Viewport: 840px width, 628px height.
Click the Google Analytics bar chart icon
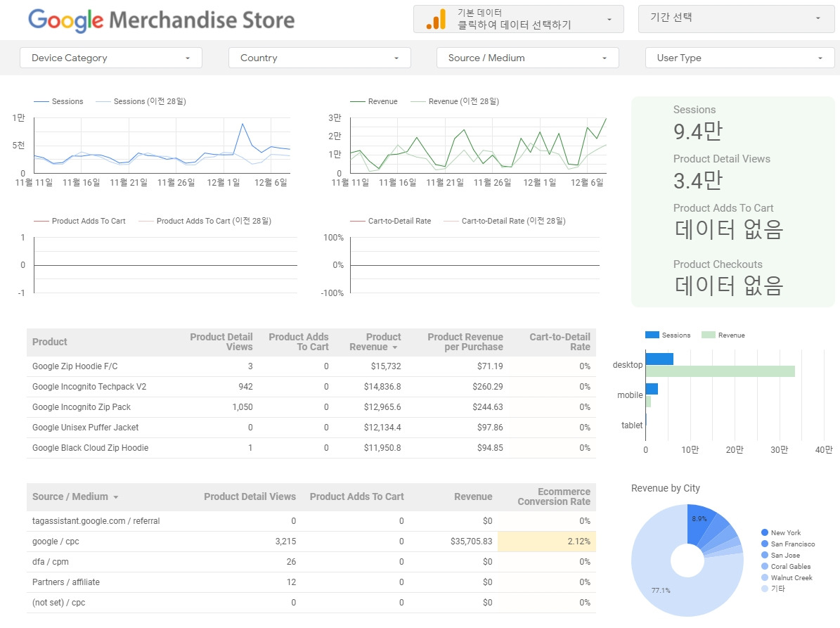coord(436,19)
